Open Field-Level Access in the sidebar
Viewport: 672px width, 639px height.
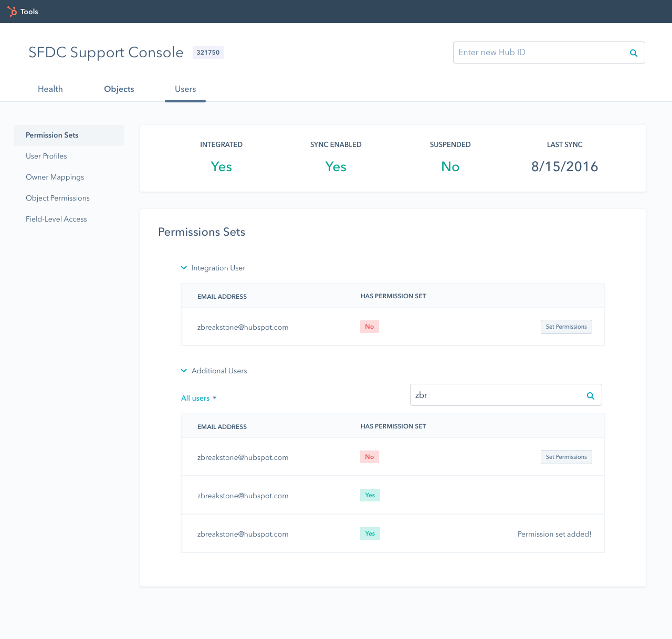click(x=56, y=219)
